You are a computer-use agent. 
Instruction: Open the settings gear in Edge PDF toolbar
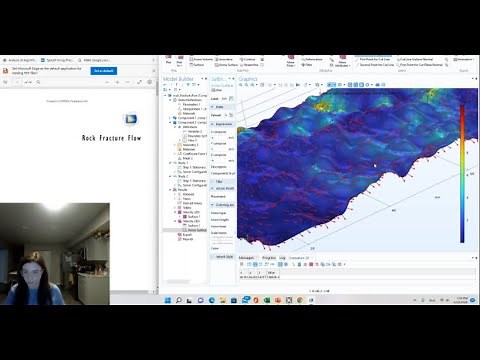point(149,82)
